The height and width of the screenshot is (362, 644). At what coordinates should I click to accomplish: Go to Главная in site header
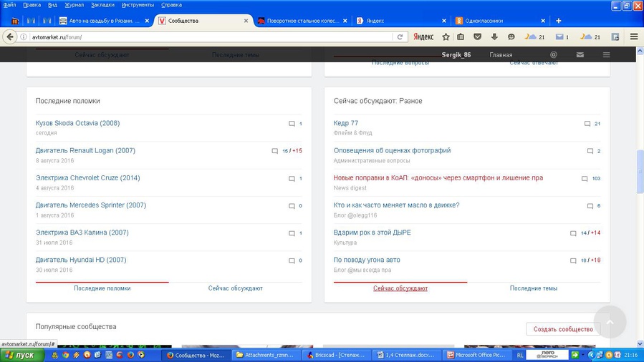(x=501, y=54)
